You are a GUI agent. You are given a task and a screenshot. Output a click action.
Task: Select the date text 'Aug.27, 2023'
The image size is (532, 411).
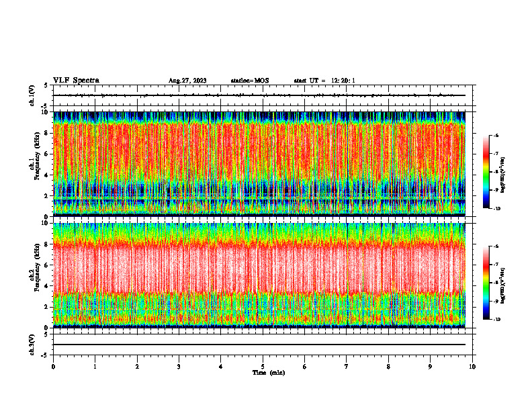(x=187, y=81)
